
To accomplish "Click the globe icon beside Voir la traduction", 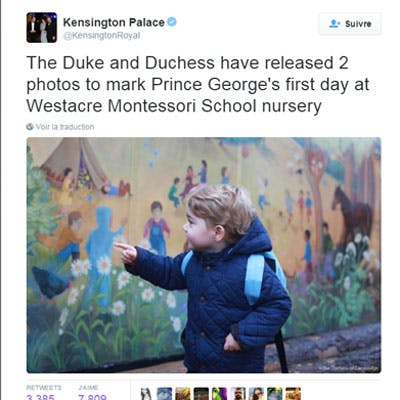I will pos(30,127).
